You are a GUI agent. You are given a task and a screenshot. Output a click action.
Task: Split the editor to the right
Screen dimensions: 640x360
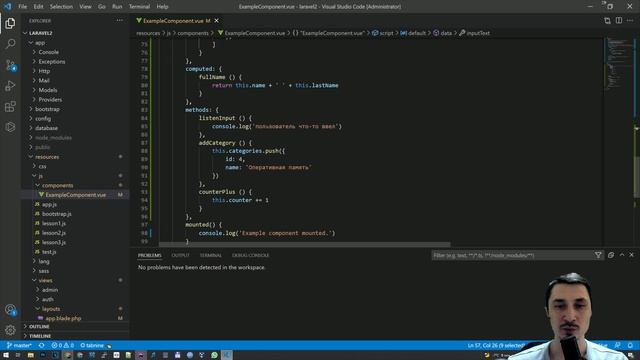point(619,20)
